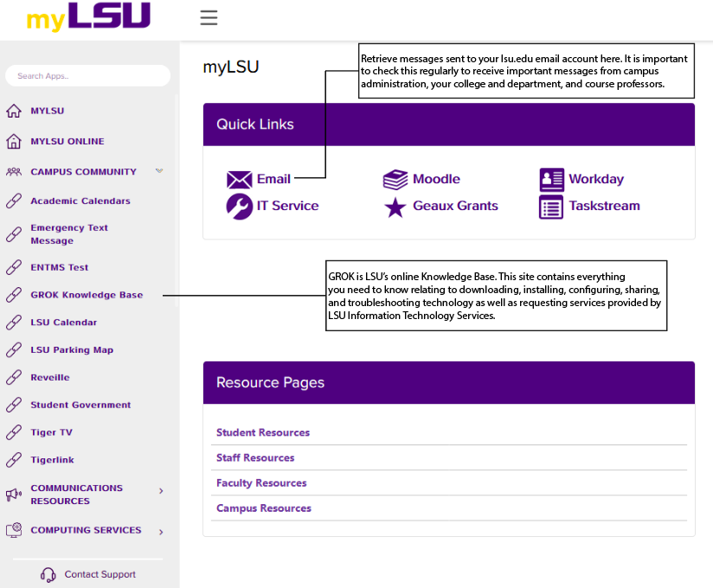Image resolution: width=713 pixels, height=588 pixels.
Task: Expand the Communications Resources arrow
Action: pos(161,491)
